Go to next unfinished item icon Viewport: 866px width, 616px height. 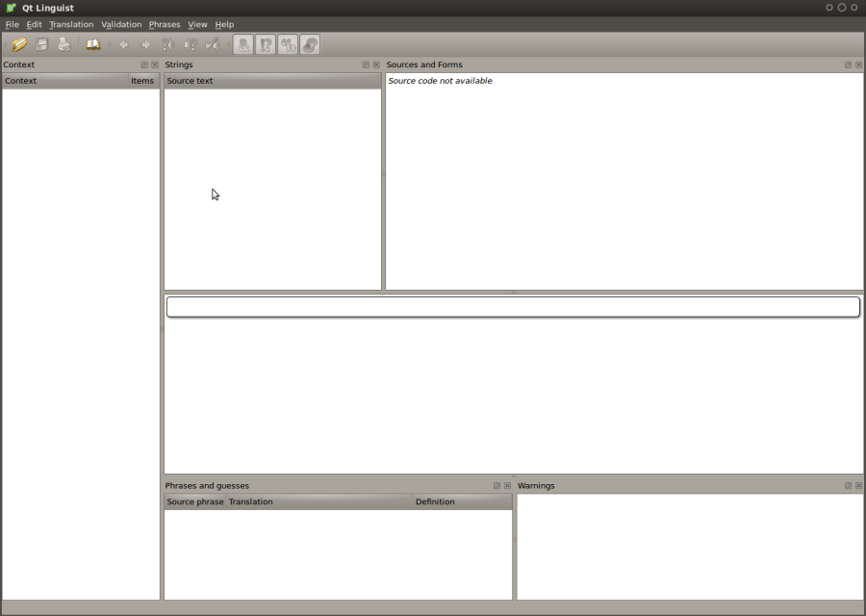pyautogui.click(x=190, y=44)
